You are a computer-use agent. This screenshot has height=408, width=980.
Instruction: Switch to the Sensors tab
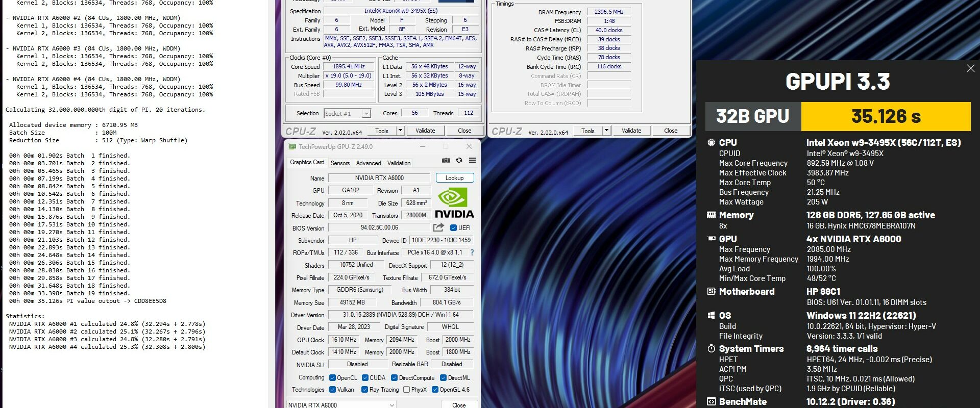pyautogui.click(x=340, y=163)
